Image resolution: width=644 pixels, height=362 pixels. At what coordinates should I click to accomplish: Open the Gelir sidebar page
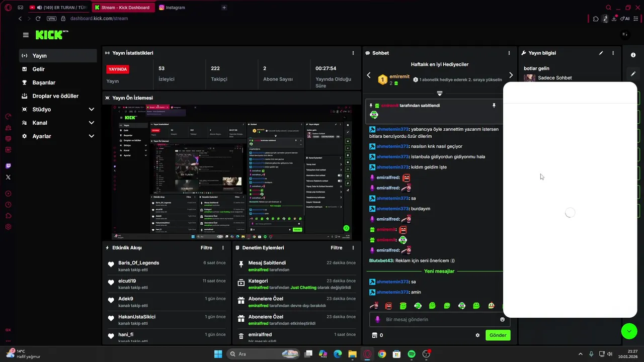tap(58, 69)
